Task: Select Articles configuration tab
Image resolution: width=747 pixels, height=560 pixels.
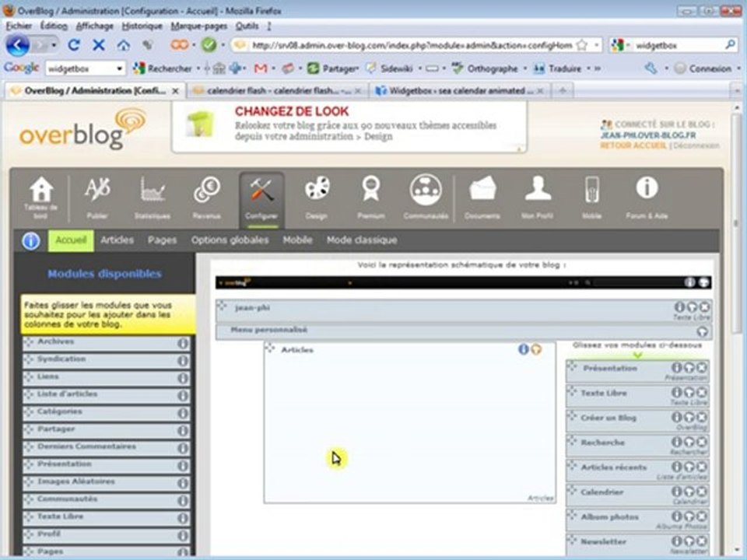Action: 117,240
